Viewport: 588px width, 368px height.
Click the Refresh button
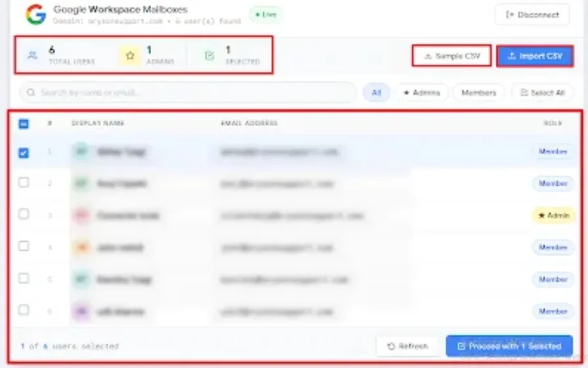pyautogui.click(x=408, y=346)
